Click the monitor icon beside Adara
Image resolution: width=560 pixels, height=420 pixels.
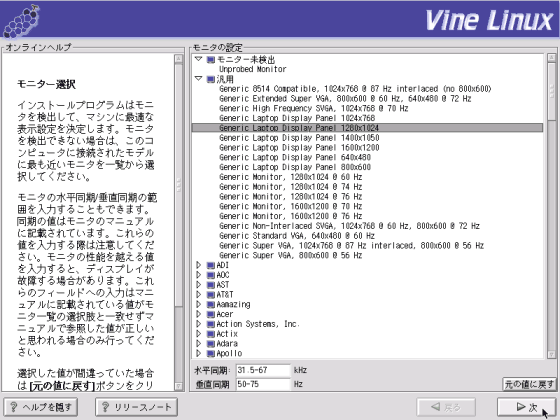(211, 344)
